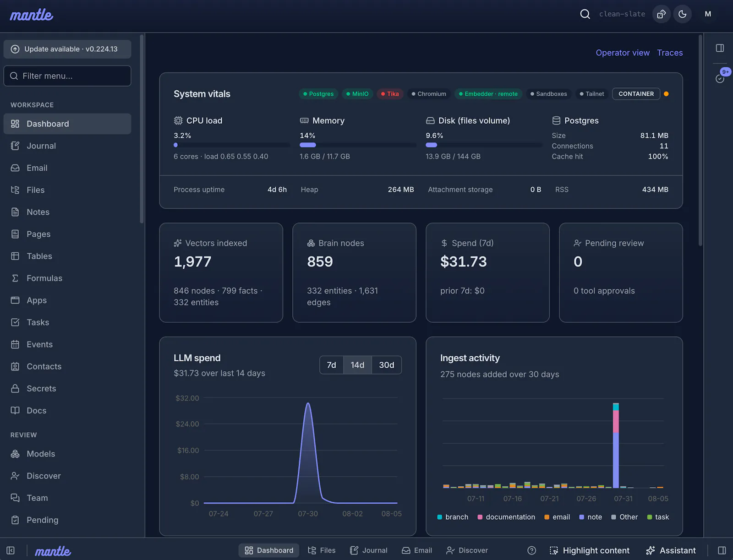
Task: Click the Memory usage progress bar
Action: point(358,145)
